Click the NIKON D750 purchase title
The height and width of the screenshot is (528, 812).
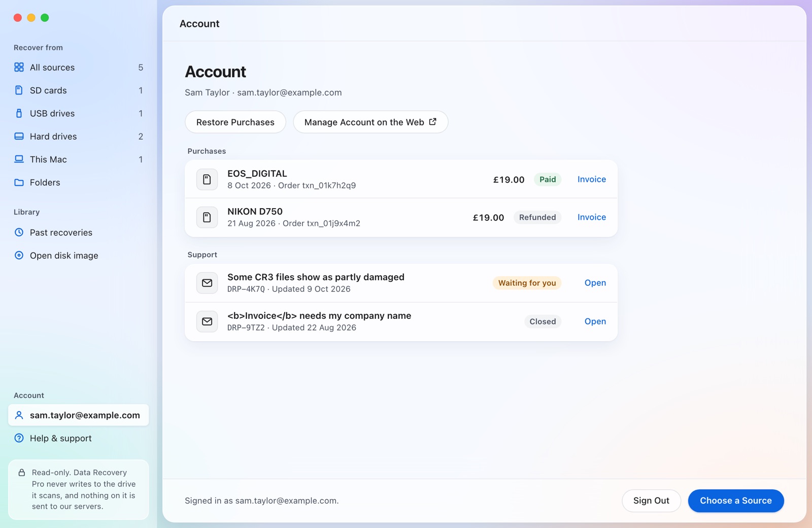click(x=255, y=211)
